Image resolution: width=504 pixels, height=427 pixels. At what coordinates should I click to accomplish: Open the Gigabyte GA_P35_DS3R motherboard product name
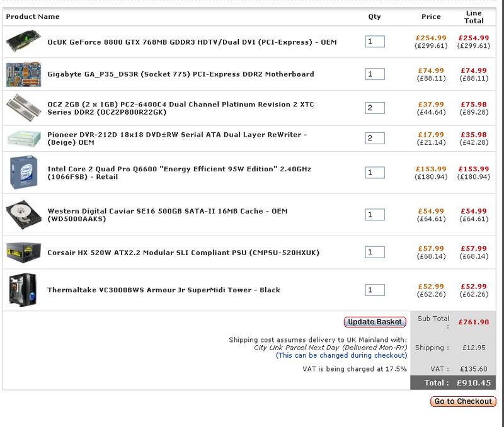180,74
